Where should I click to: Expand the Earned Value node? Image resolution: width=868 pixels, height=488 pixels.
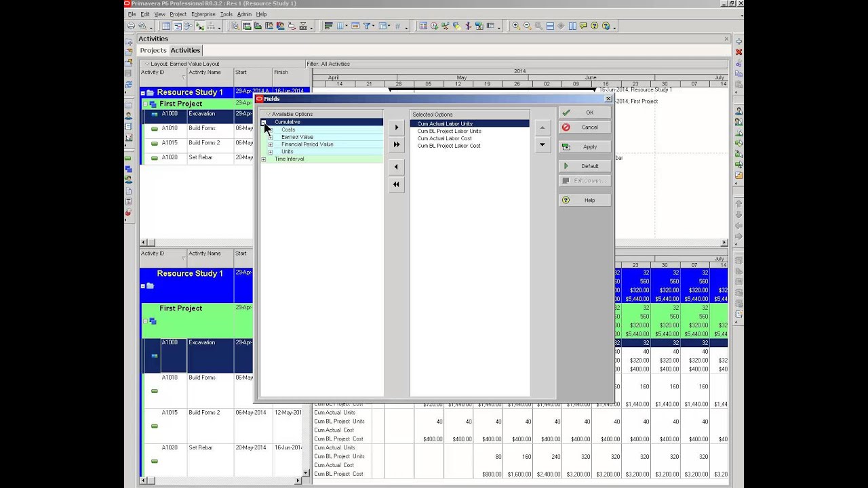coord(270,137)
